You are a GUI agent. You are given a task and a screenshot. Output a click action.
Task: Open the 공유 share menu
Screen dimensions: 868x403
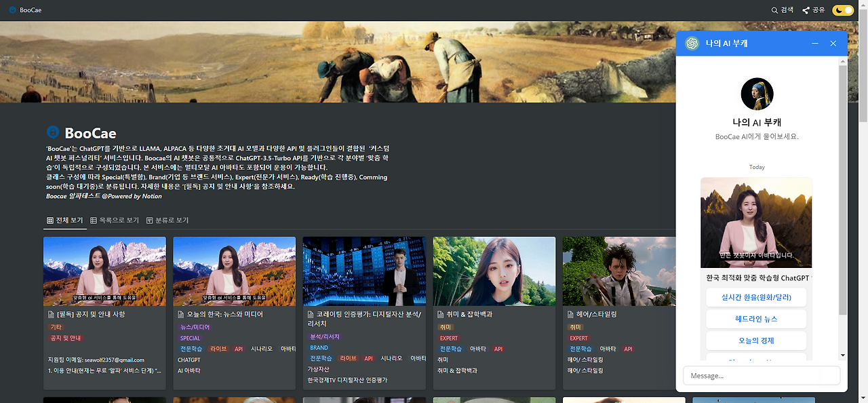pos(814,10)
